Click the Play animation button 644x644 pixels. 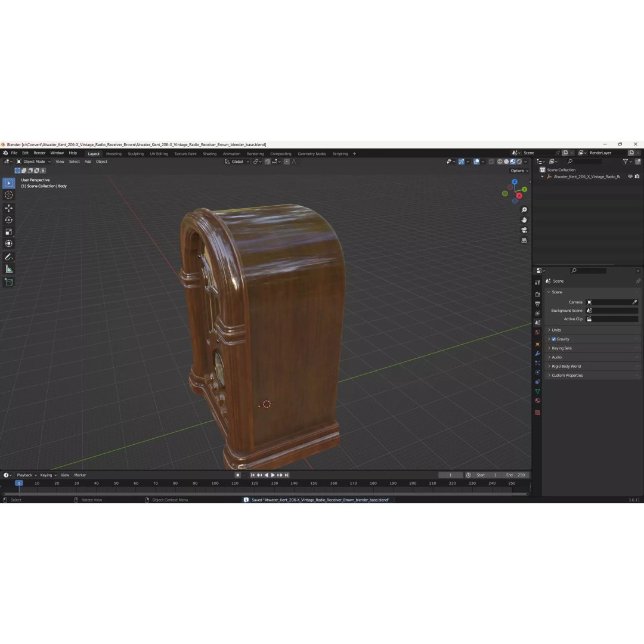[x=273, y=475]
